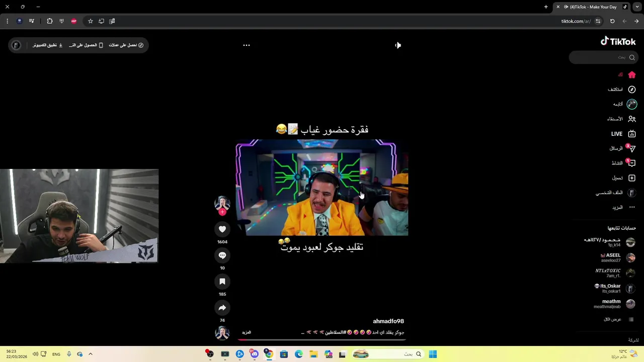Open followed account meathm
This screenshot has width=644, height=362.
point(614,304)
